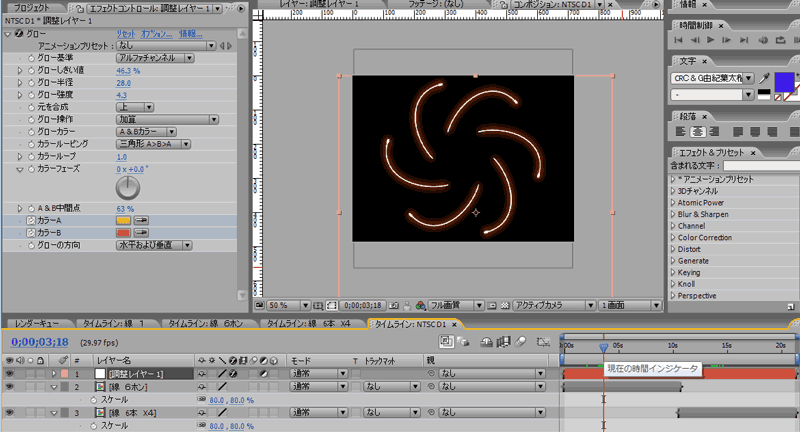Click the Keying category name
Viewport: 800px width, 432px height.
(689, 272)
